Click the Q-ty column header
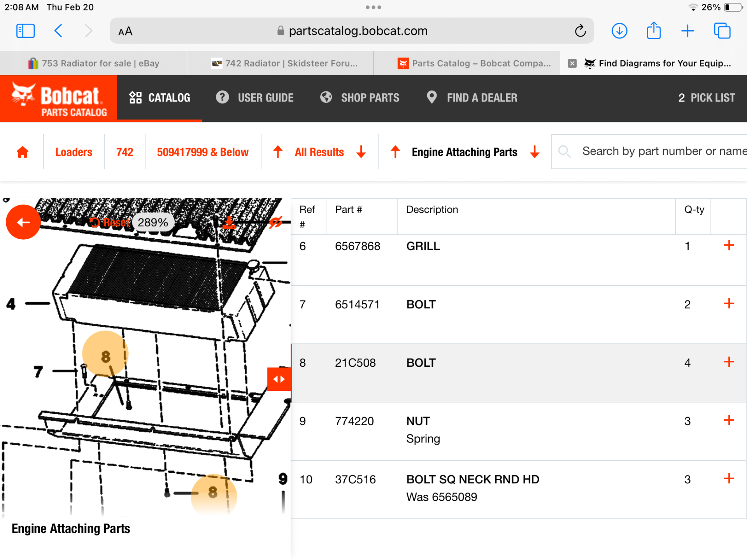Screen dimensions: 747x560 [x=694, y=210]
